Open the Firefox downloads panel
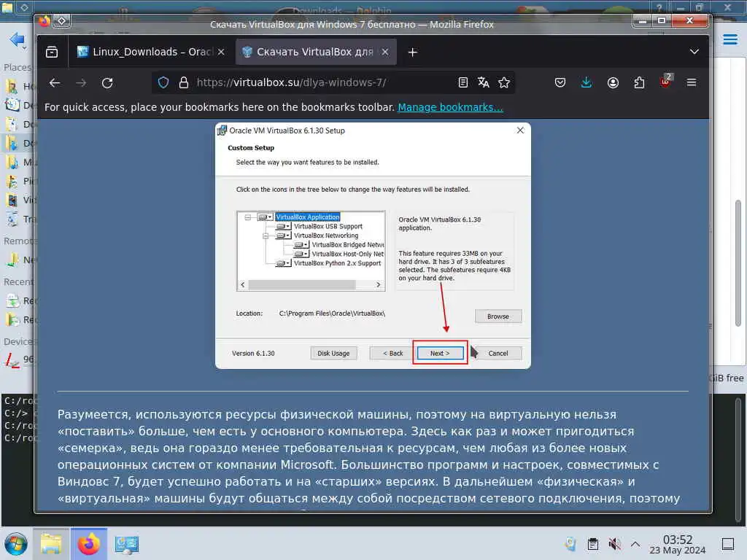 coord(587,82)
